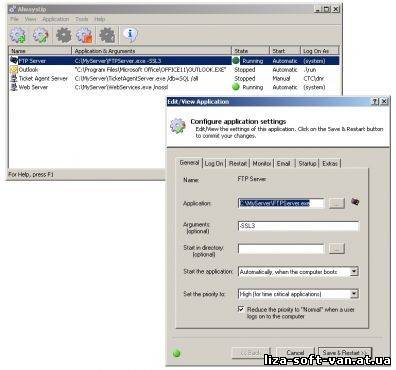
Task: Expand the Start the application dropdown
Action: click(x=354, y=272)
